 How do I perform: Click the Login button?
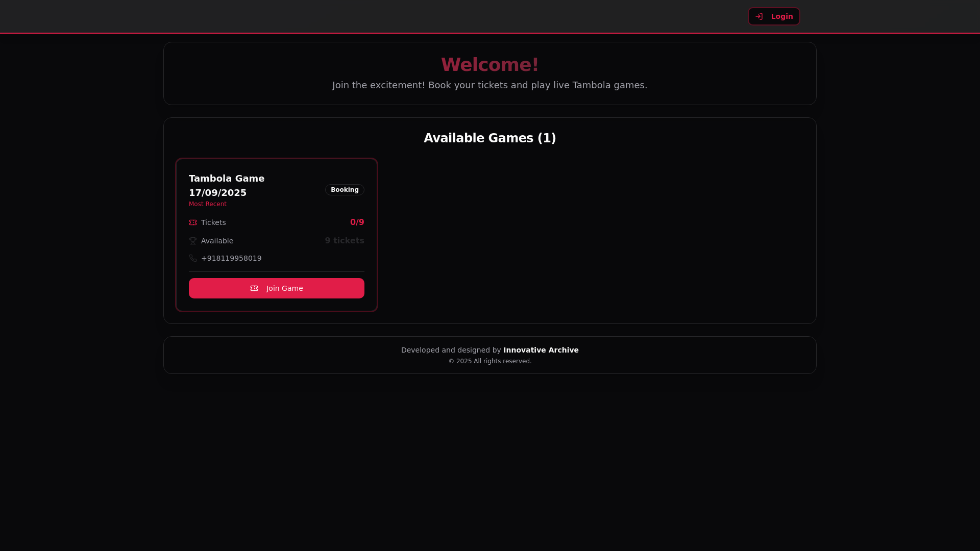[774, 16]
